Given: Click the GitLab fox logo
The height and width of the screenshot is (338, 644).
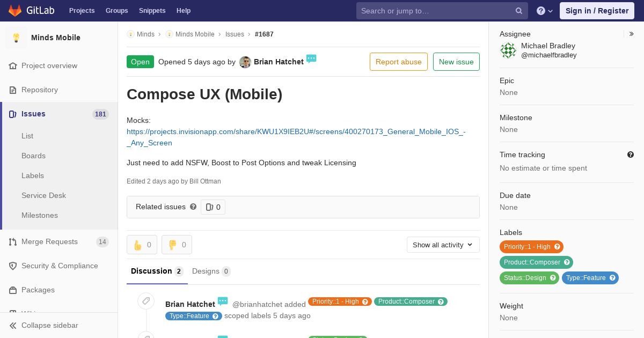Looking at the screenshot, I should [x=16, y=11].
